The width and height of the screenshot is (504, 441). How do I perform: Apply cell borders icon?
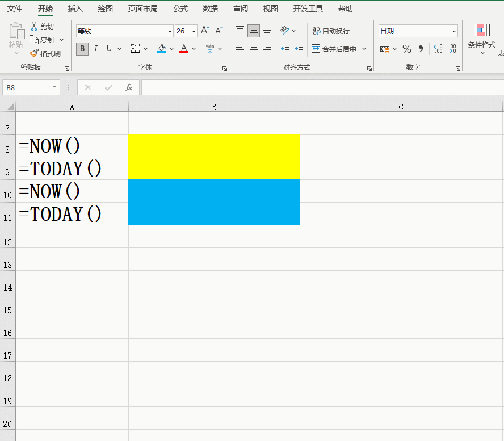[135, 49]
